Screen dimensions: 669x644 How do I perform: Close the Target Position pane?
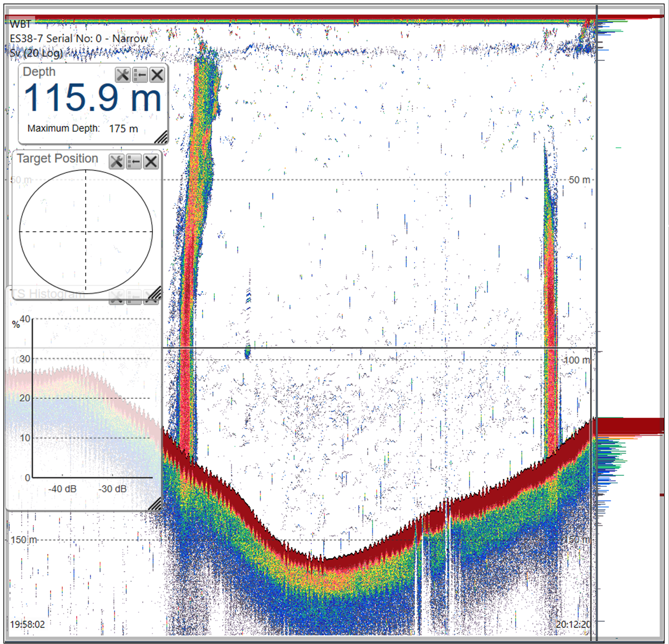[151, 162]
